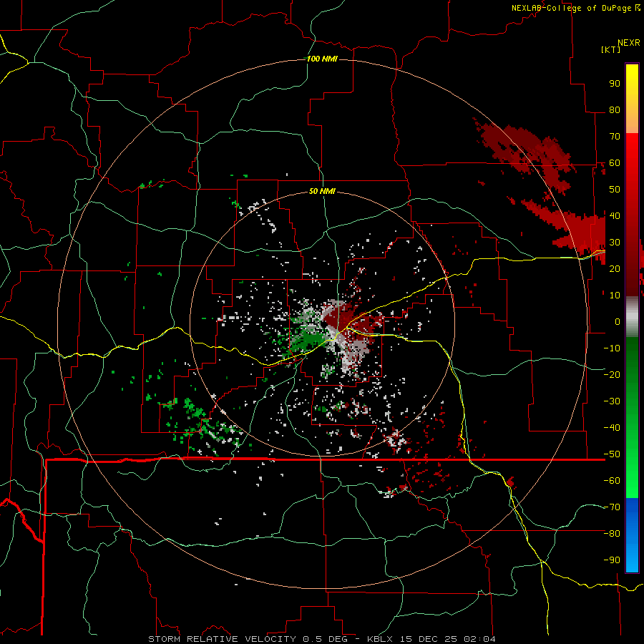Image resolution: width=644 pixels, height=644 pixels.
Task: Click the -50 scale value
Action: tap(612, 454)
